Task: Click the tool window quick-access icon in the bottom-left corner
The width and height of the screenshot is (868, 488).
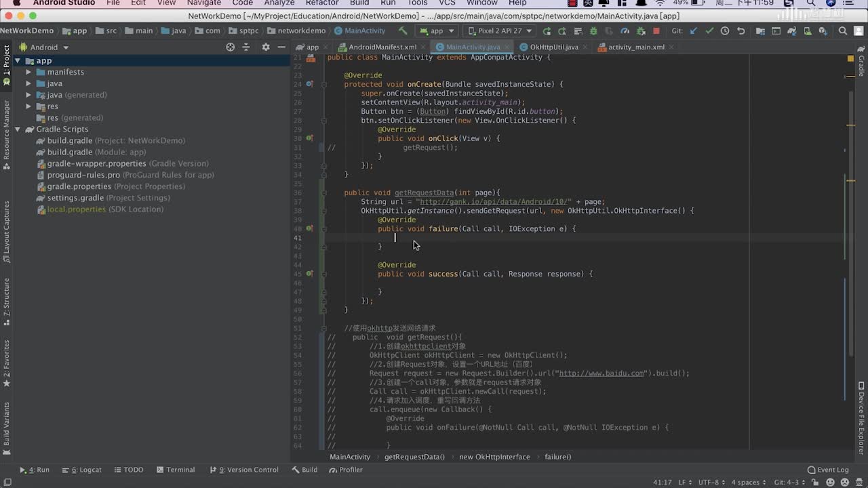Action: pyautogui.click(x=7, y=482)
